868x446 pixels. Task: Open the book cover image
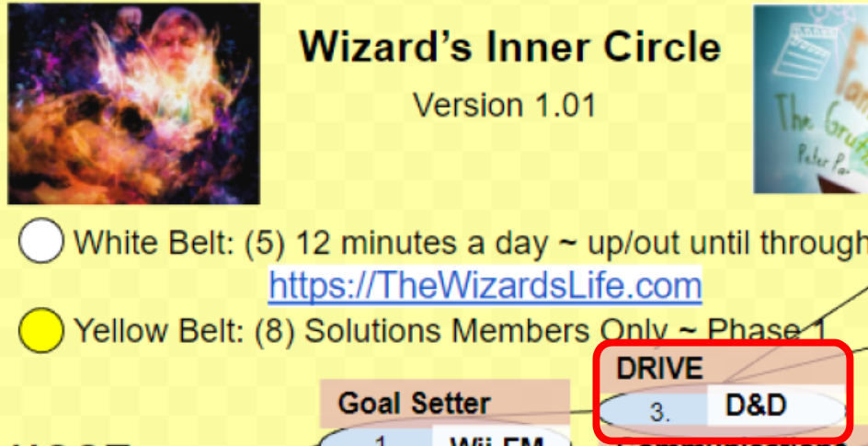pos(811,99)
